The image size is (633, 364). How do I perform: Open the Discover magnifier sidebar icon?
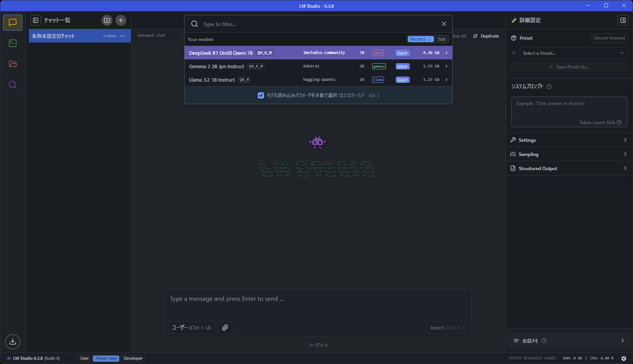[x=13, y=85]
